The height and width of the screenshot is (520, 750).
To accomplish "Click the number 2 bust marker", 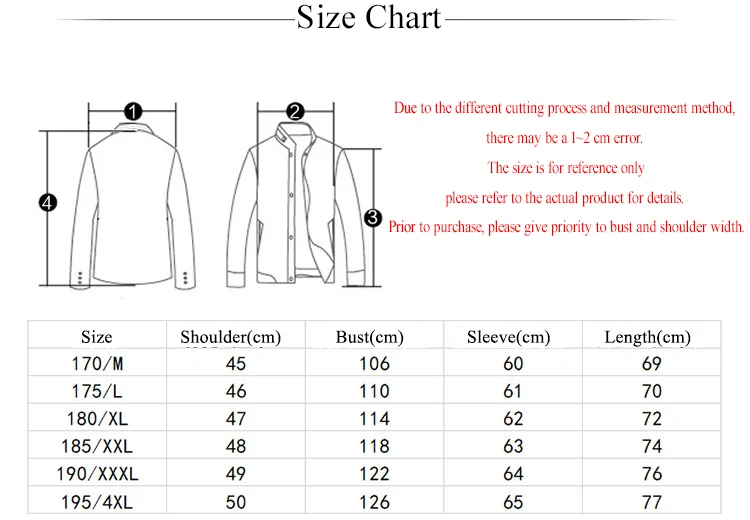I will point(295,111).
